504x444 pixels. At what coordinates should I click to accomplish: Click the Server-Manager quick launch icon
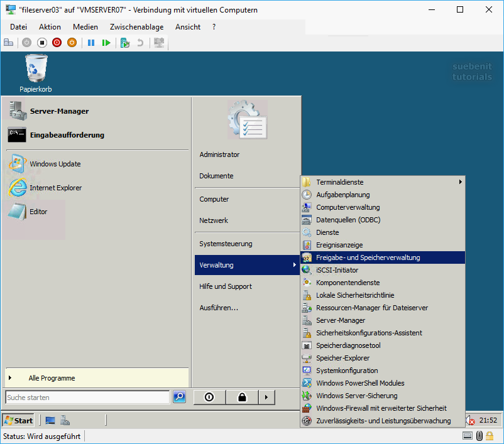[x=65, y=420]
